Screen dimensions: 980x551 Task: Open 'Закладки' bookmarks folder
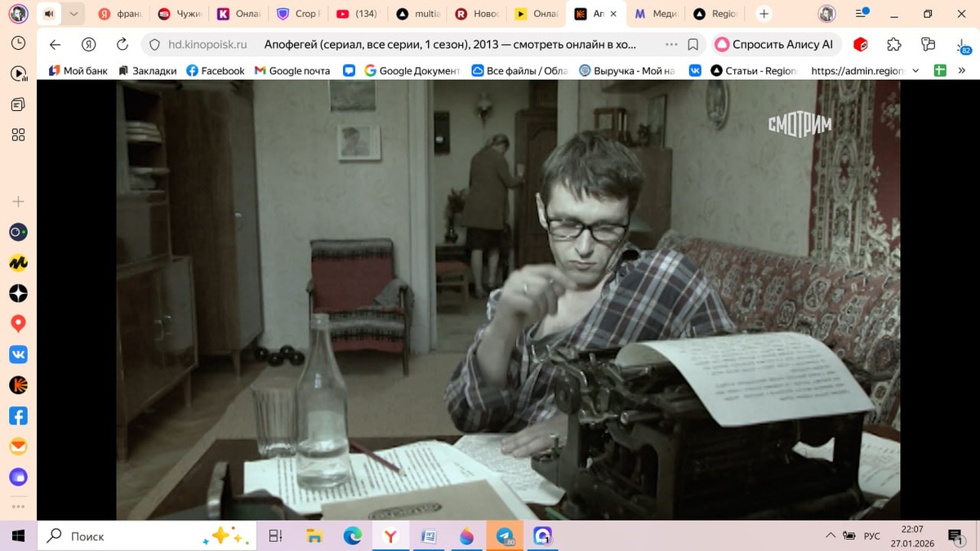click(147, 71)
